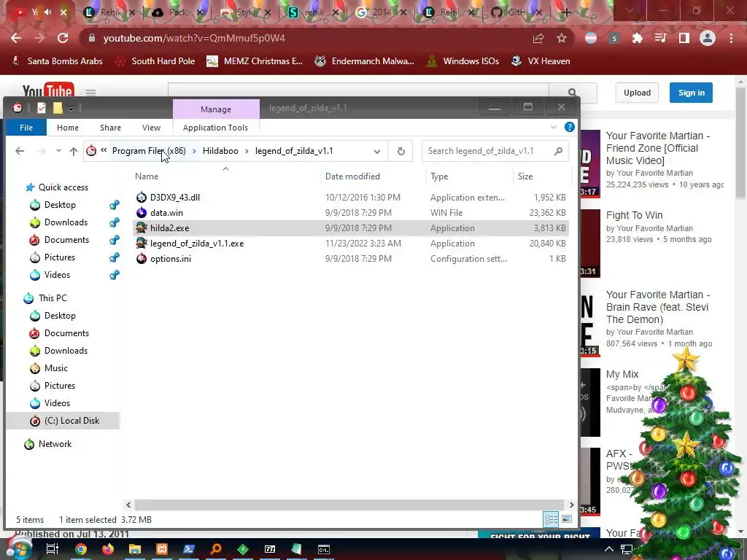This screenshot has width=747, height=560.
Task: Click New Folder icon in quick access toolbar
Action: coord(58,108)
